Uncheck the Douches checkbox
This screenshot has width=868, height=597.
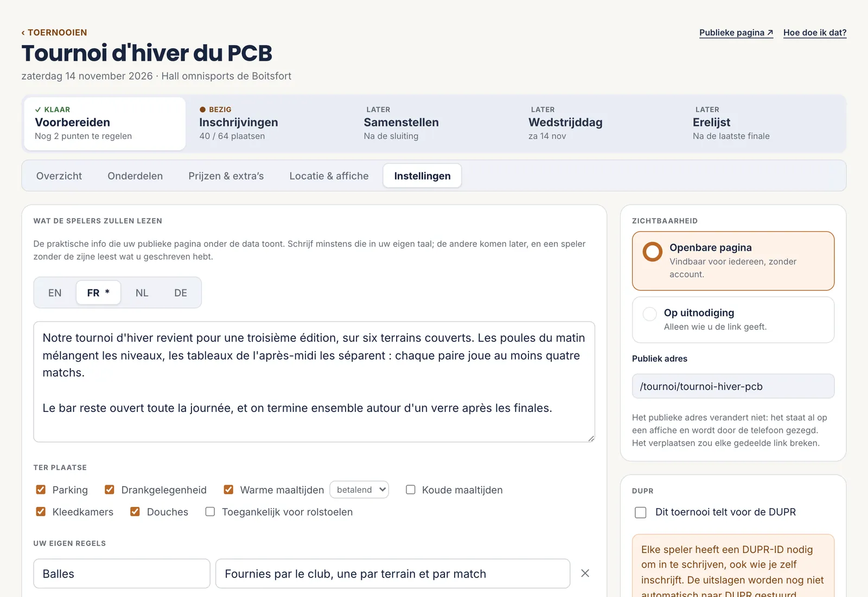[135, 511]
